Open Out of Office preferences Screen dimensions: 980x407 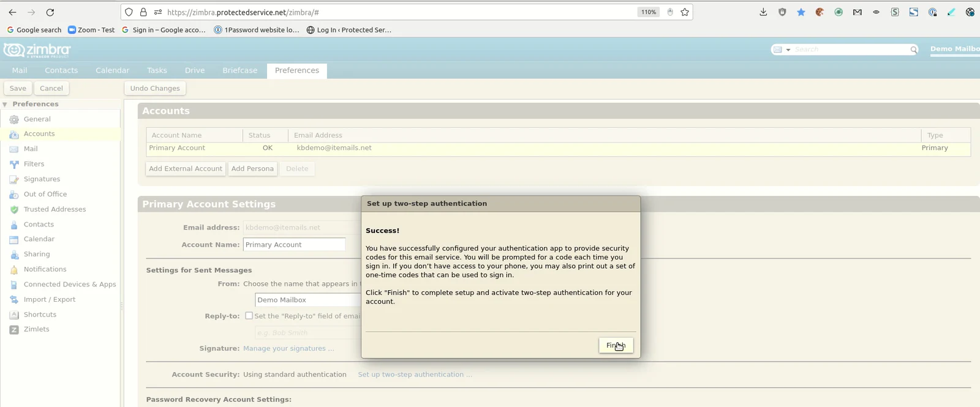45,194
